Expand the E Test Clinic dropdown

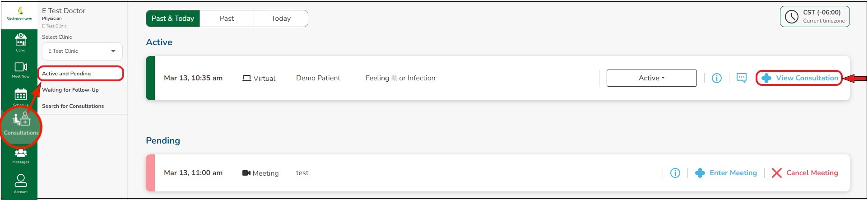click(82, 51)
